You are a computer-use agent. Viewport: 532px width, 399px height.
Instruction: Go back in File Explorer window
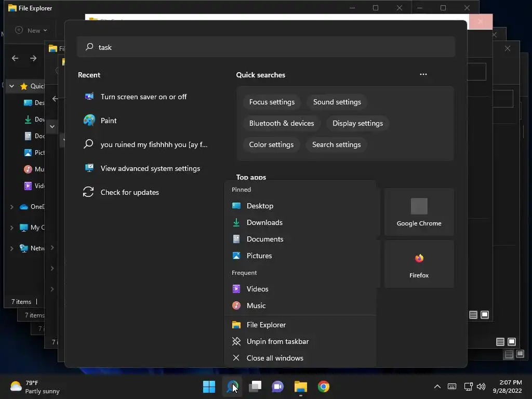pyautogui.click(x=15, y=58)
